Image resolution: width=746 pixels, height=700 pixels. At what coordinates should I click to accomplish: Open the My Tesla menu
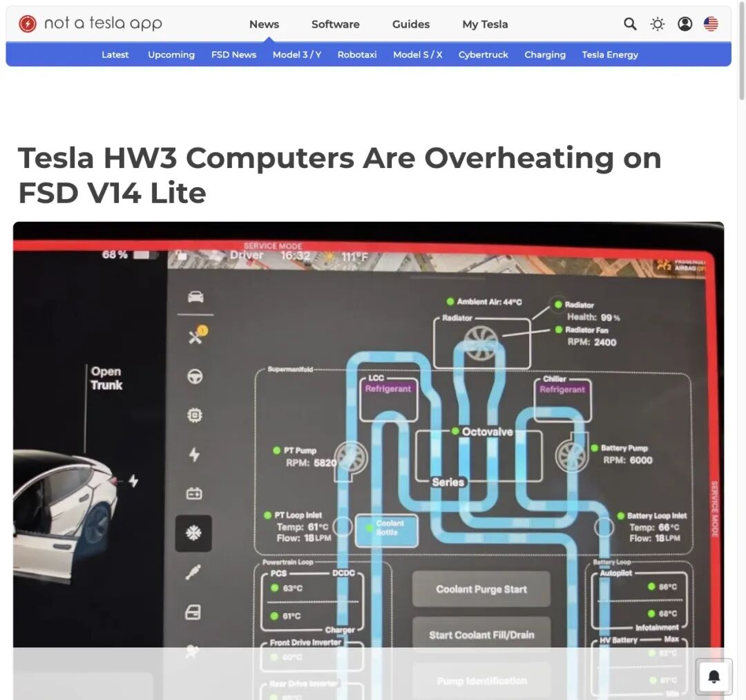[x=485, y=24]
